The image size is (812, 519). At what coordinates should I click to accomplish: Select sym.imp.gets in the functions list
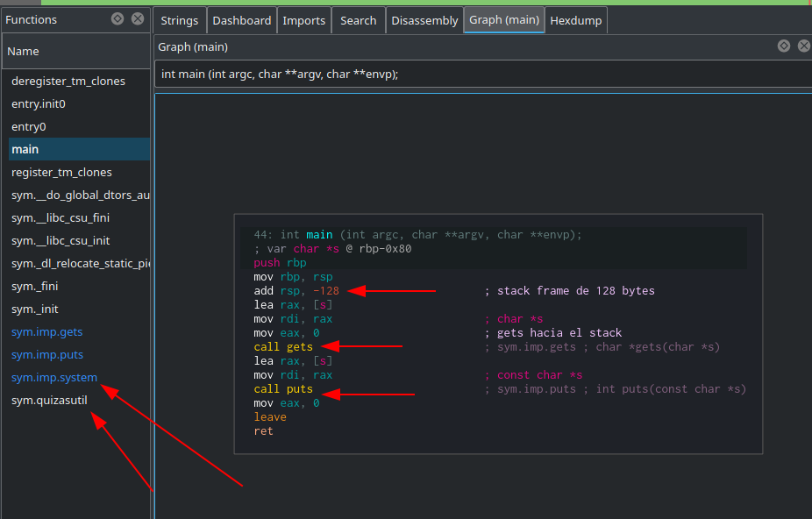[x=46, y=332]
